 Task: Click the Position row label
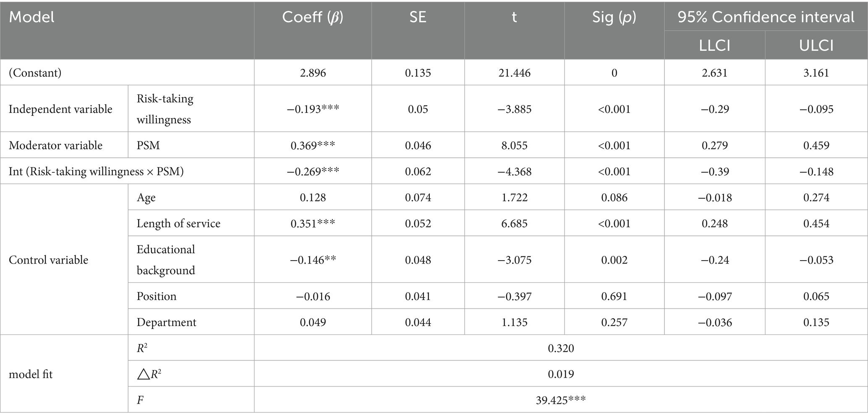(157, 296)
